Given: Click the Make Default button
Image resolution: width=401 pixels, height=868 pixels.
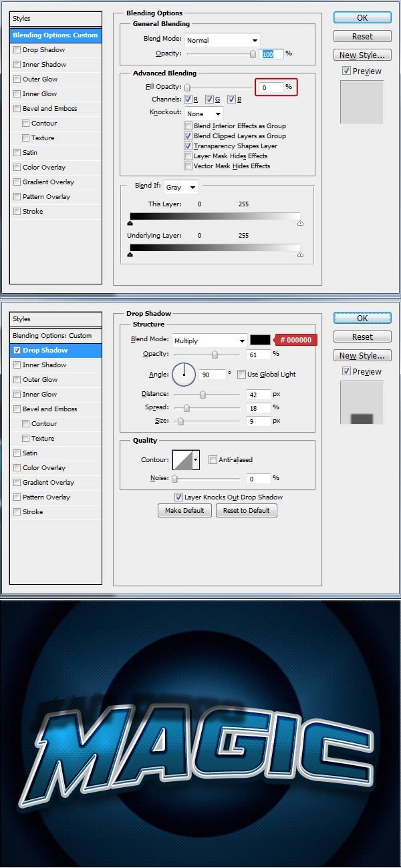Looking at the screenshot, I should [x=185, y=511].
